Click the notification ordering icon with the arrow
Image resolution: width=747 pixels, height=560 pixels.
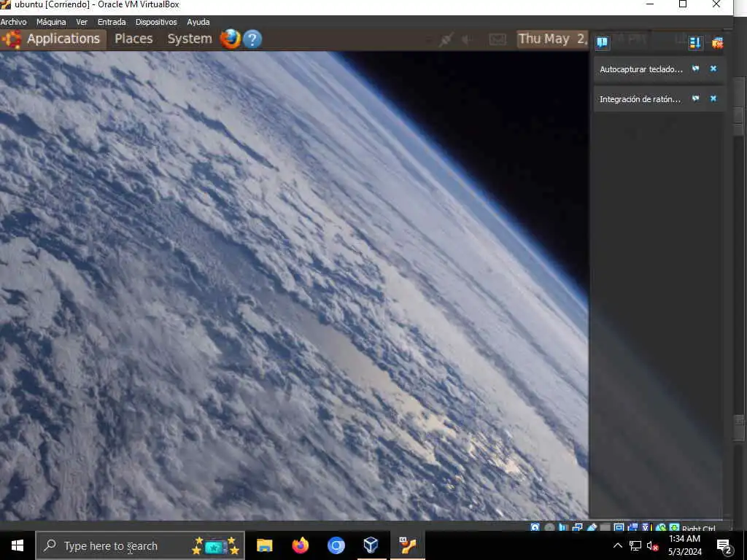(x=695, y=43)
